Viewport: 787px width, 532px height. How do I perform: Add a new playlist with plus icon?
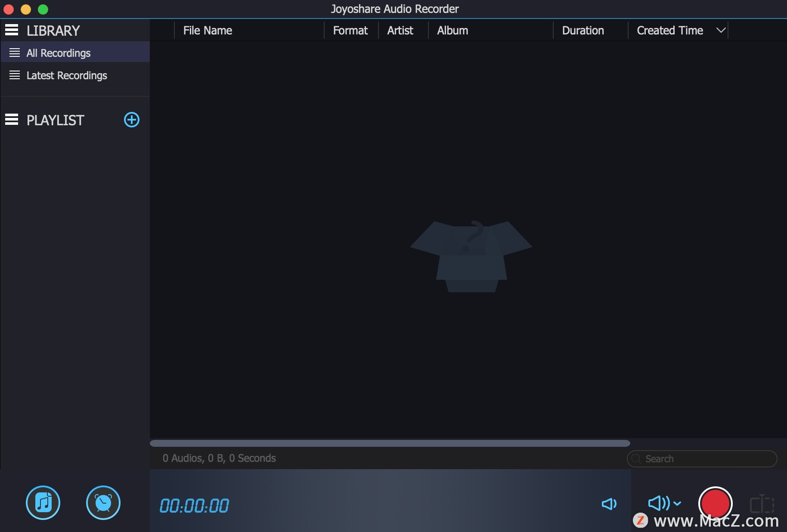click(x=132, y=120)
